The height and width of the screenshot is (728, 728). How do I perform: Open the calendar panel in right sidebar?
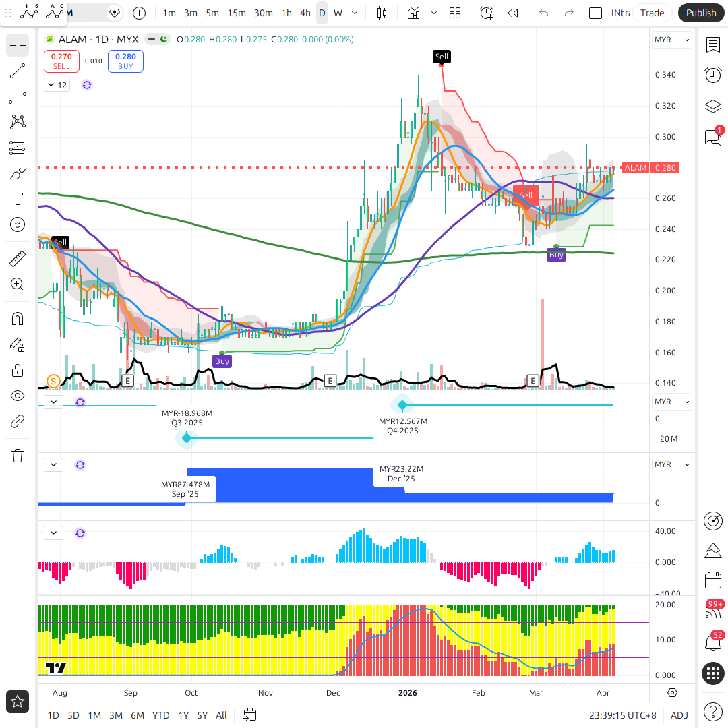(712, 580)
